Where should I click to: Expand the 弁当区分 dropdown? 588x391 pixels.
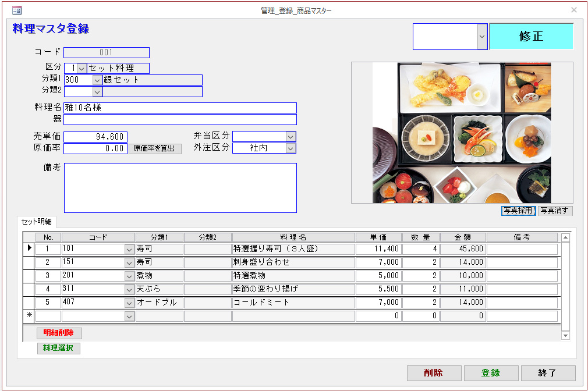pyautogui.click(x=291, y=136)
